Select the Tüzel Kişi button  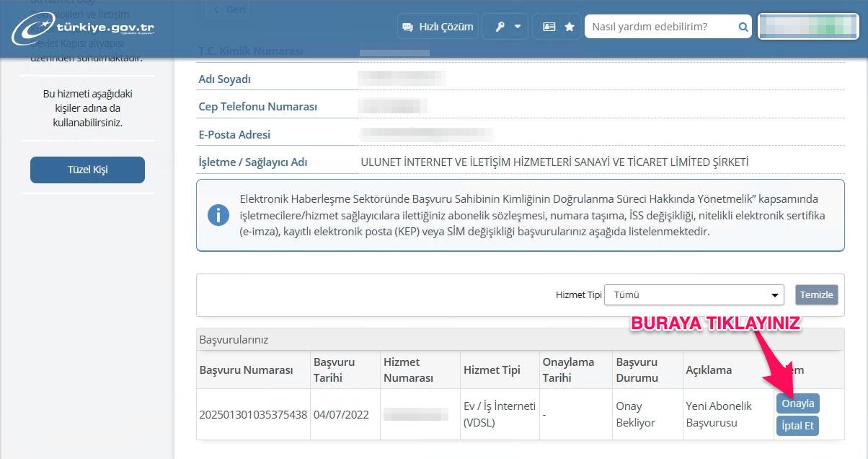click(x=87, y=170)
